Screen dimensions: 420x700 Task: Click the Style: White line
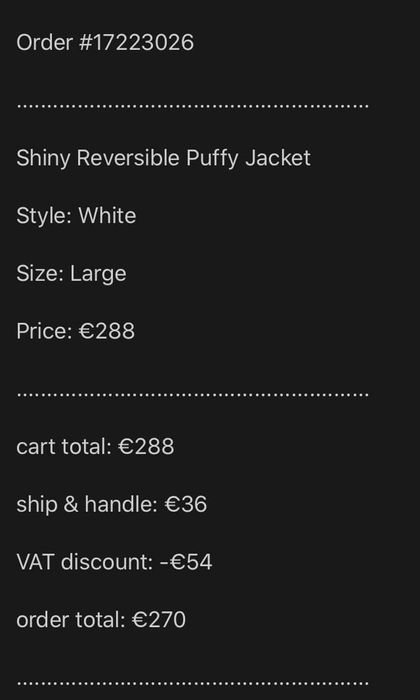[76, 217]
